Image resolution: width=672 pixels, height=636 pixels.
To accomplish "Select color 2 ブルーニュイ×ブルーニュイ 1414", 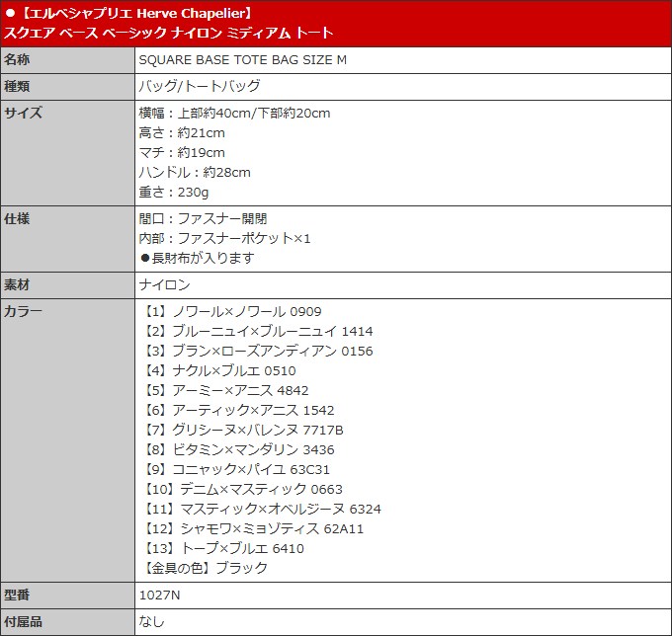I will pos(258,331).
